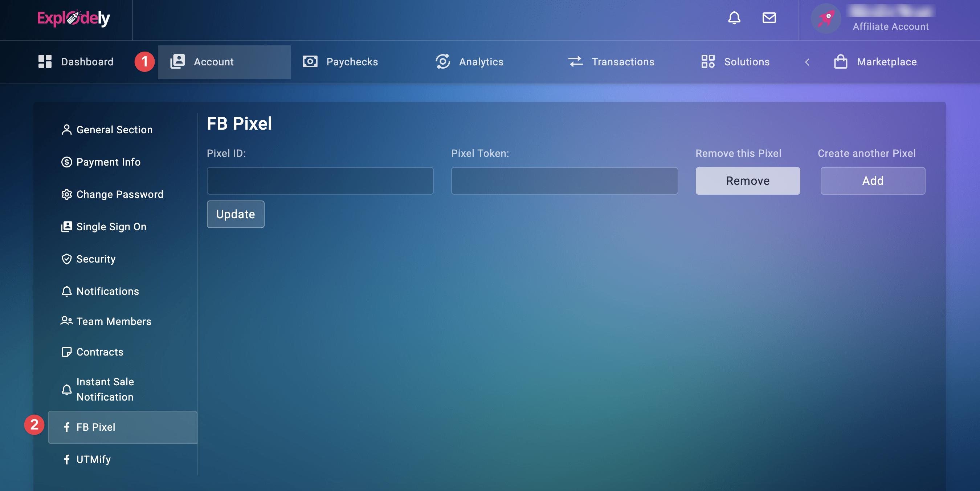
Task: Click Add to create another Pixel
Action: (x=872, y=181)
